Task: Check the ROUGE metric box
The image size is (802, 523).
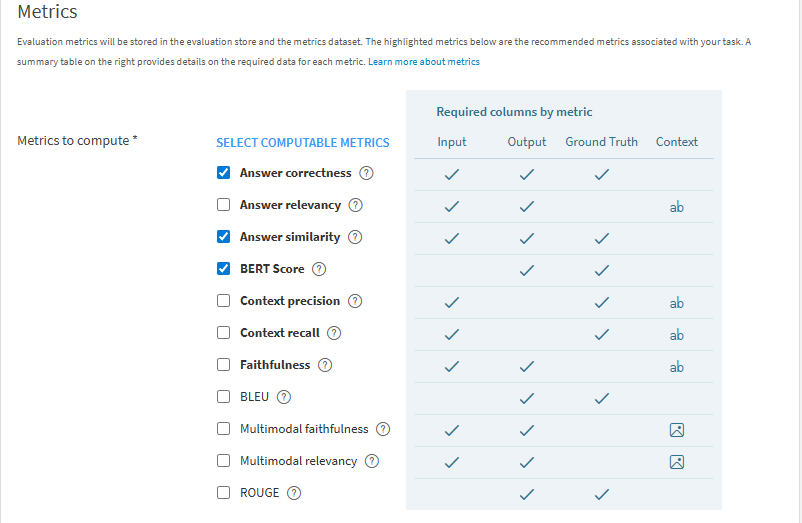Action: click(224, 493)
